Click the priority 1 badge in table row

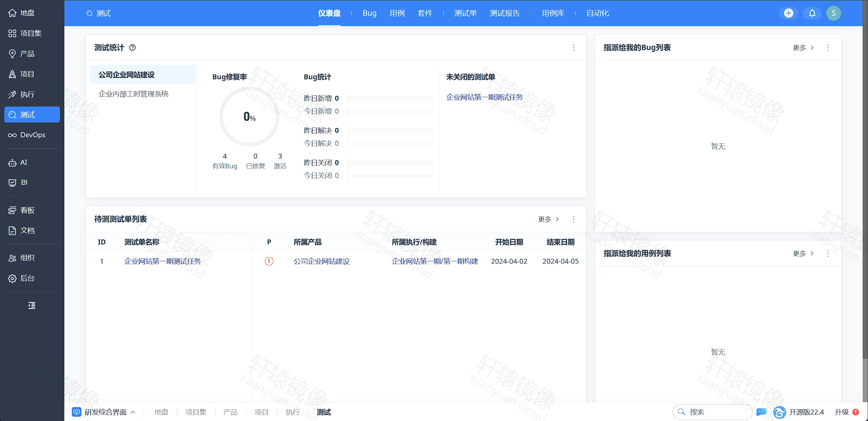(x=269, y=261)
